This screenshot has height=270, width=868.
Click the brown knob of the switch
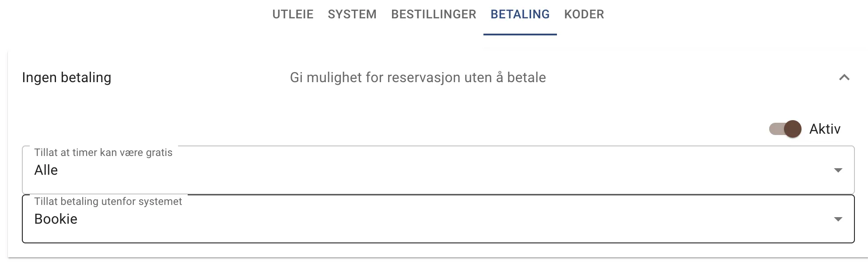792,129
